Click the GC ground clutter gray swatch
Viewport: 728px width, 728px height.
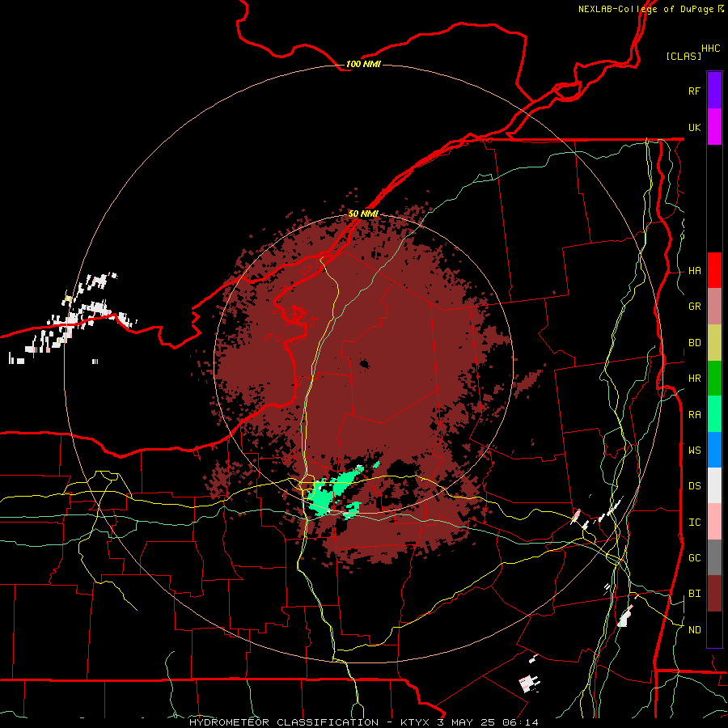714,557
